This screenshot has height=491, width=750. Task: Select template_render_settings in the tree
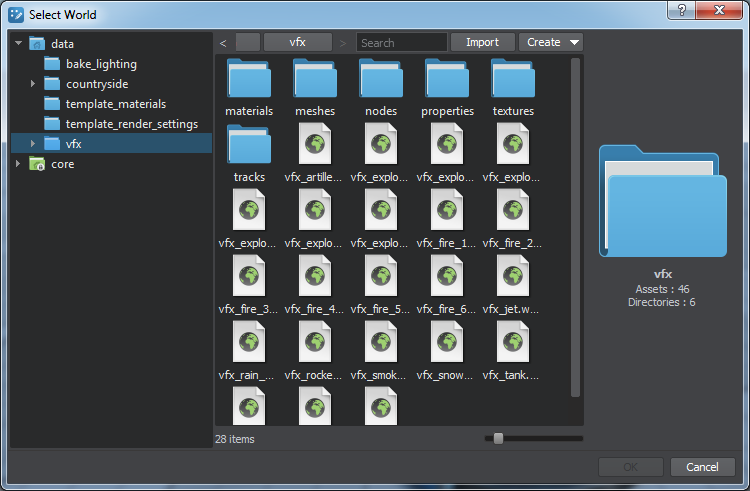coord(131,124)
